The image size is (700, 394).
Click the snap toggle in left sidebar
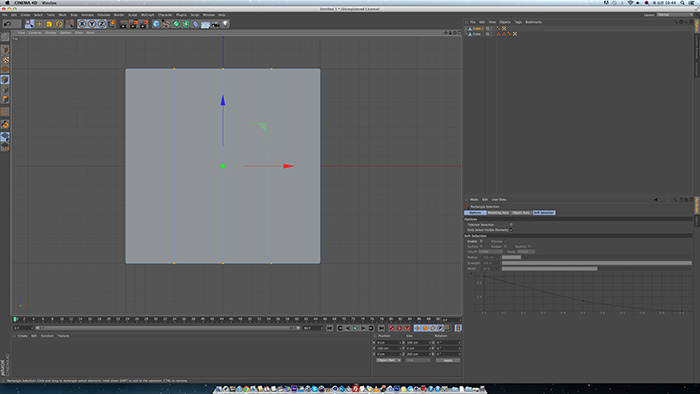coord(5,124)
